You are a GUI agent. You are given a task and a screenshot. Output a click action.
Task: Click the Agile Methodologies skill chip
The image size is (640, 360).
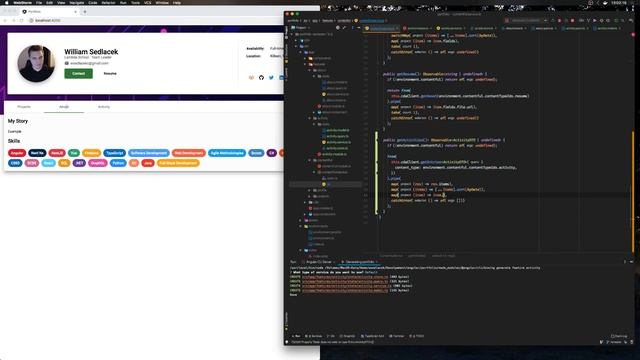pyautogui.click(x=227, y=153)
